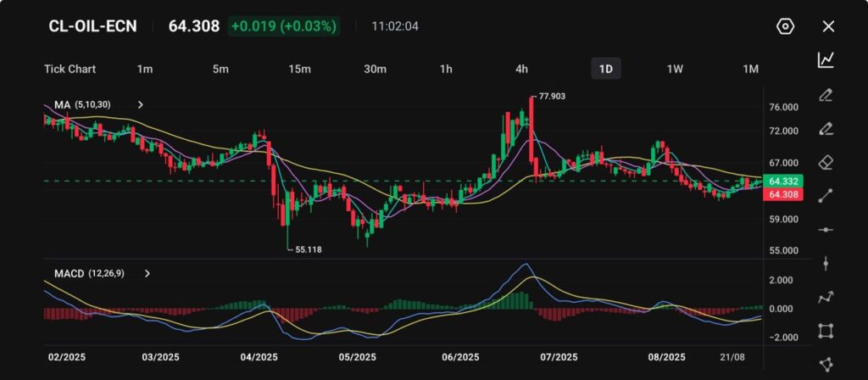Choose the 1D timeframe
This screenshot has height=380, width=868.
[605, 69]
